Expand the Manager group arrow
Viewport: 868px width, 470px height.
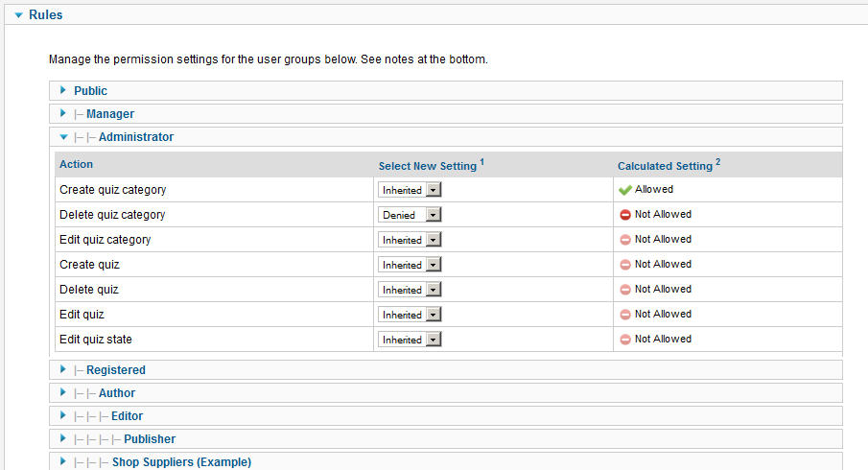pyautogui.click(x=63, y=113)
